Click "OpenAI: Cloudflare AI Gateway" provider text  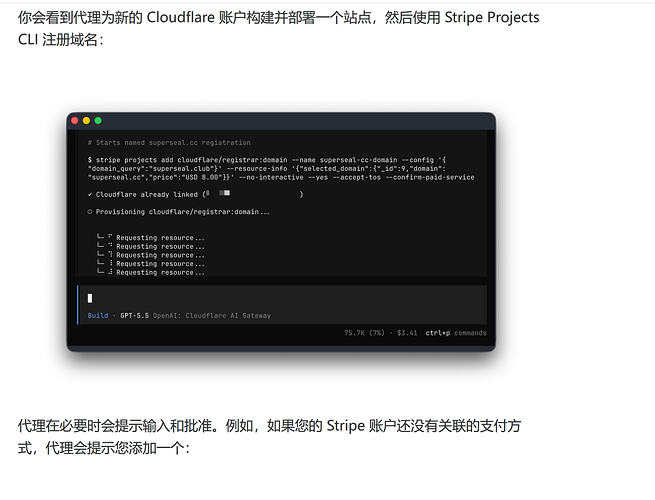click(x=212, y=315)
